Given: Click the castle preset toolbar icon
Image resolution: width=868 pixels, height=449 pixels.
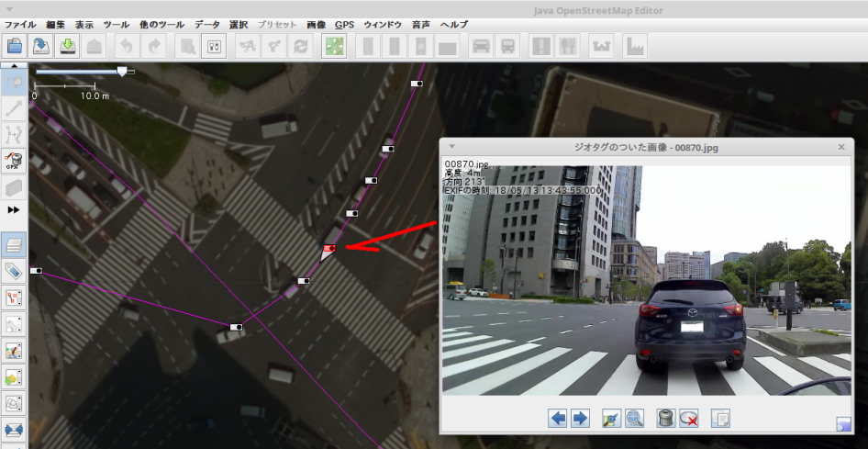Looking at the screenshot, I should point(601,46).
